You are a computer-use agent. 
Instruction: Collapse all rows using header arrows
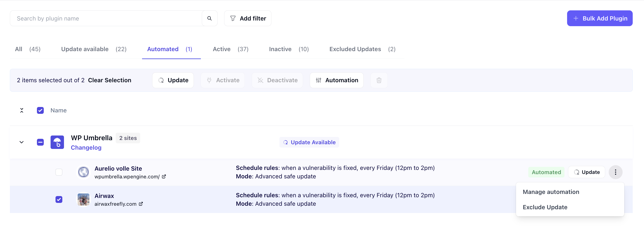pos(21,111)
